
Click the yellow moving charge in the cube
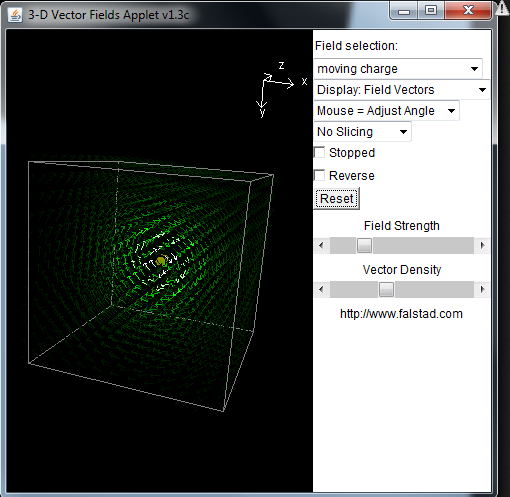pyautogui.click(x=161, y=261)
